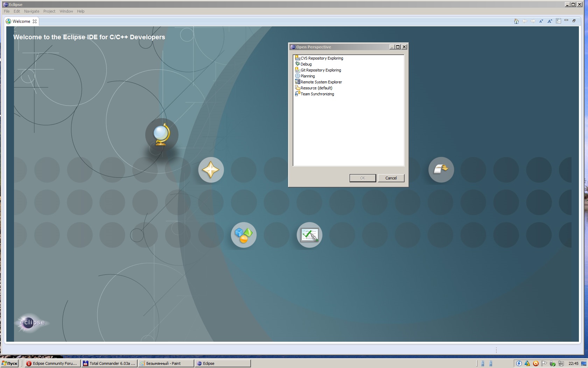Magnify font size in Welcome toolbar
Viewport: 588px width, 368px height.
point(550,21)
